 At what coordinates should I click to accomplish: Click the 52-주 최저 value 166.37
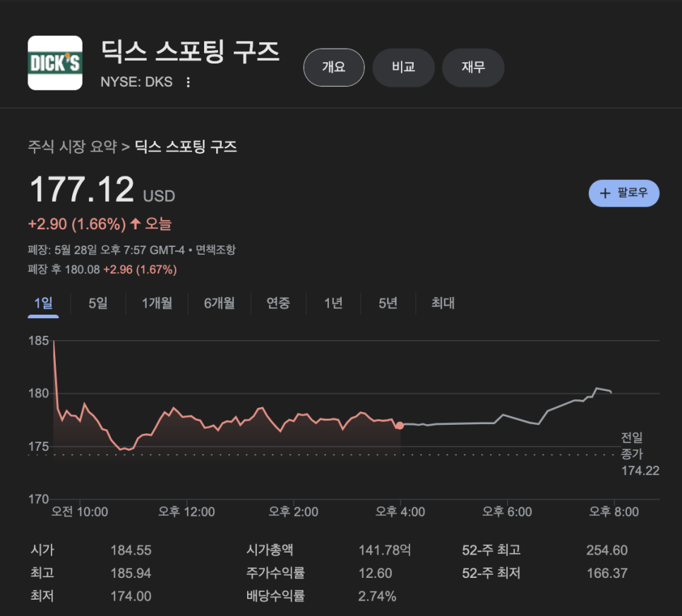click(607, 573)
